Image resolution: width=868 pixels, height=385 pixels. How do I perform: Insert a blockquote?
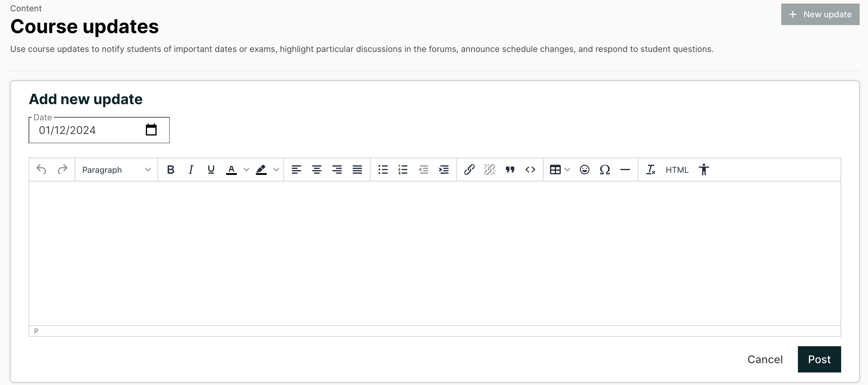tap(510, 170)
